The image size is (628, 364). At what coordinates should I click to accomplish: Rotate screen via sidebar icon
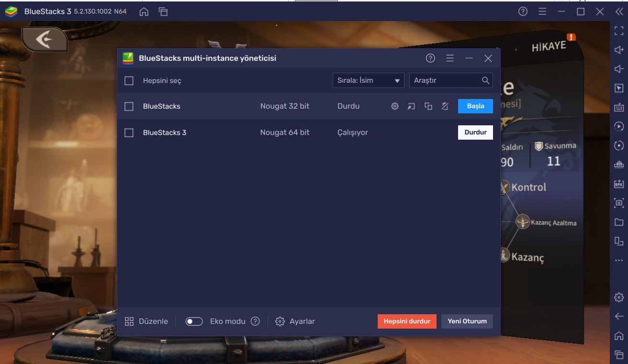coord(619,241)
